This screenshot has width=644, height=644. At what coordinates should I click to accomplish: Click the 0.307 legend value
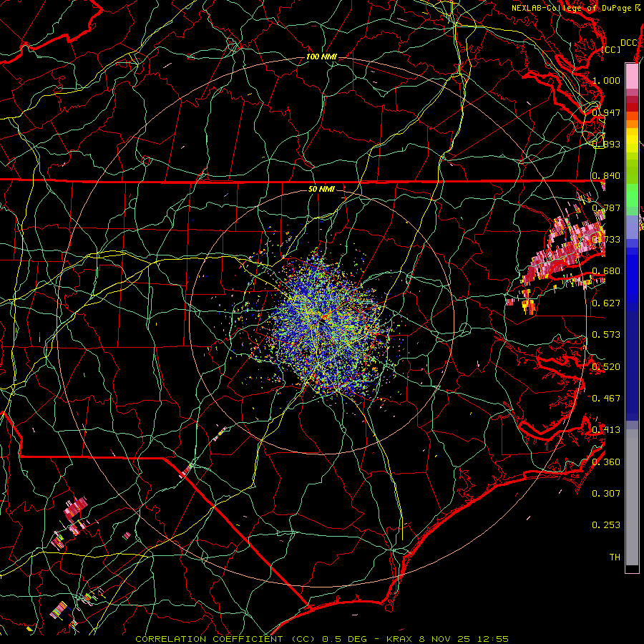click(606, 493)
